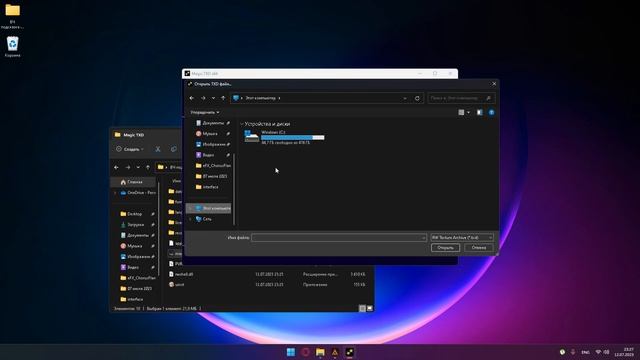Viewport: 640px width, 360px height.
Task: Open view options dropdown arrow in dialog
Action: pyautogui.click(x=468, y=112)
